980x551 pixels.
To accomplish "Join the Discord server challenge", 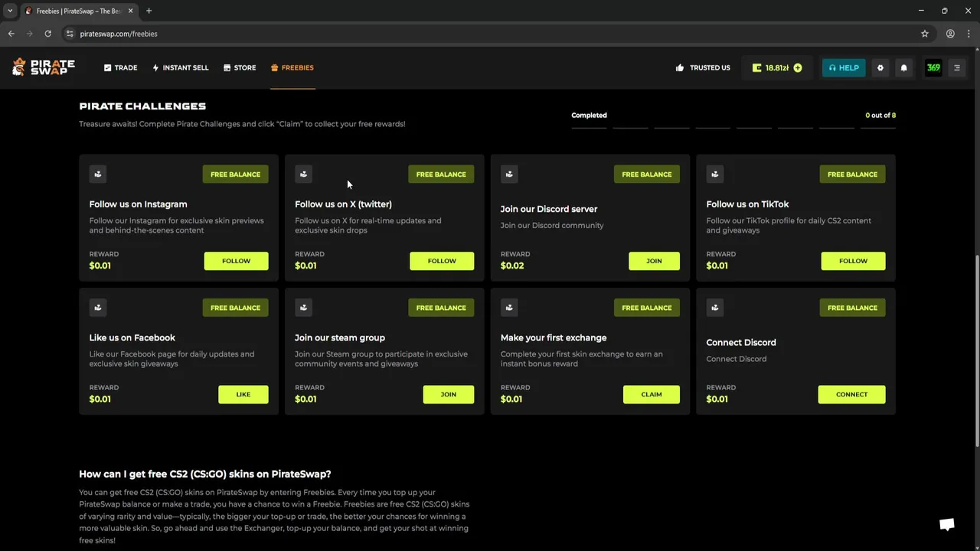I will (654, 261).
